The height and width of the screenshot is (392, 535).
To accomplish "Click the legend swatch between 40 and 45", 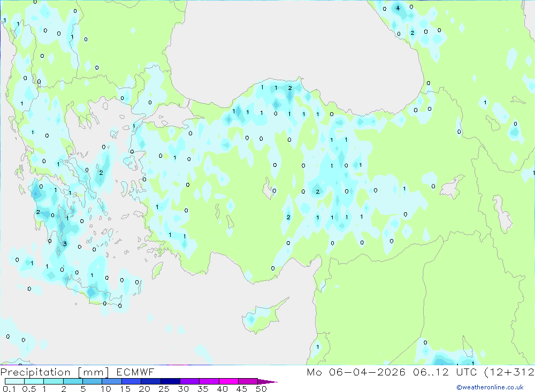I will [228, 381].
